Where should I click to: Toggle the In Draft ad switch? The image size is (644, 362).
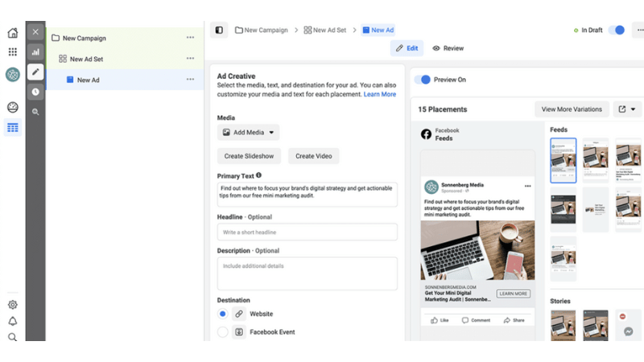click(x=617, y=30)
